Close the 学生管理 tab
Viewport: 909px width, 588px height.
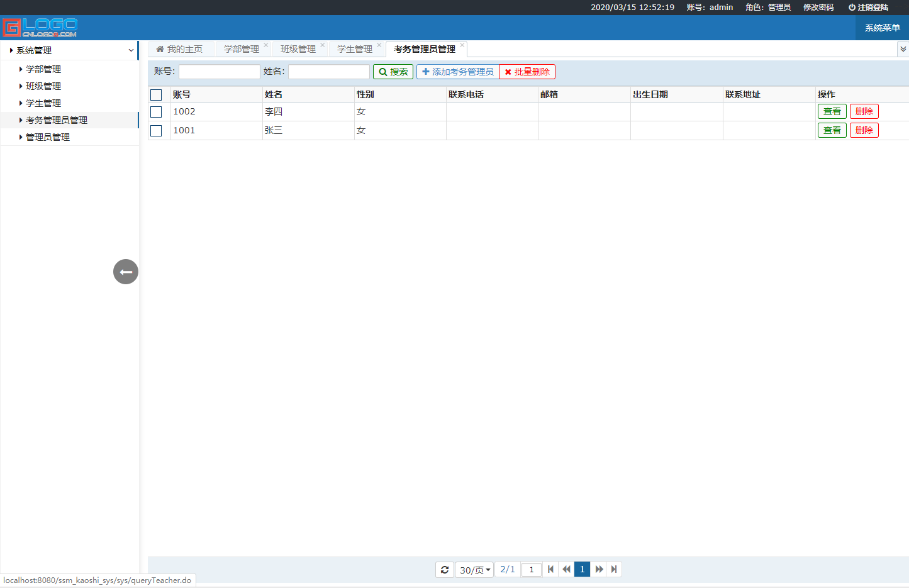coord(379,45)
